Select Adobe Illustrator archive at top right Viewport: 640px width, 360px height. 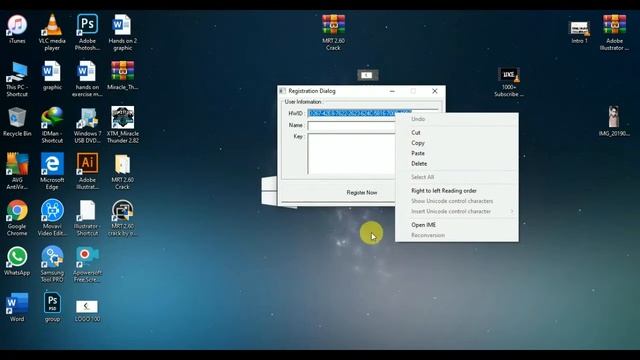pyautogui.click(x=615, y=25)
